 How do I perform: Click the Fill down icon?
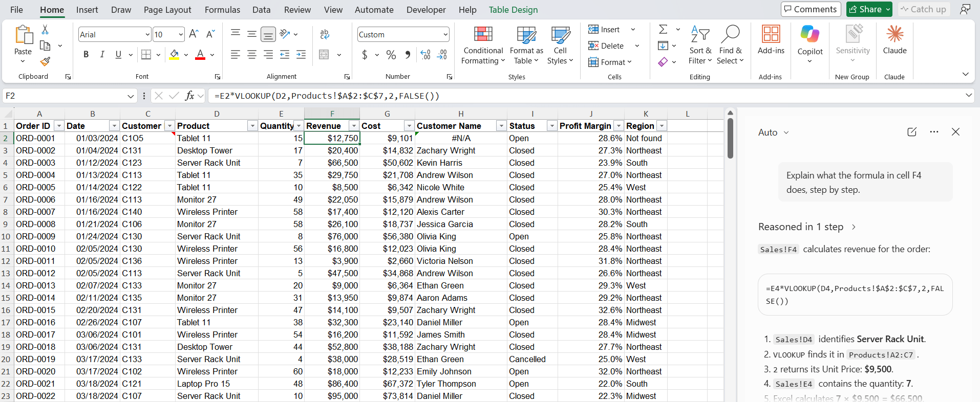tap(663, 46)
